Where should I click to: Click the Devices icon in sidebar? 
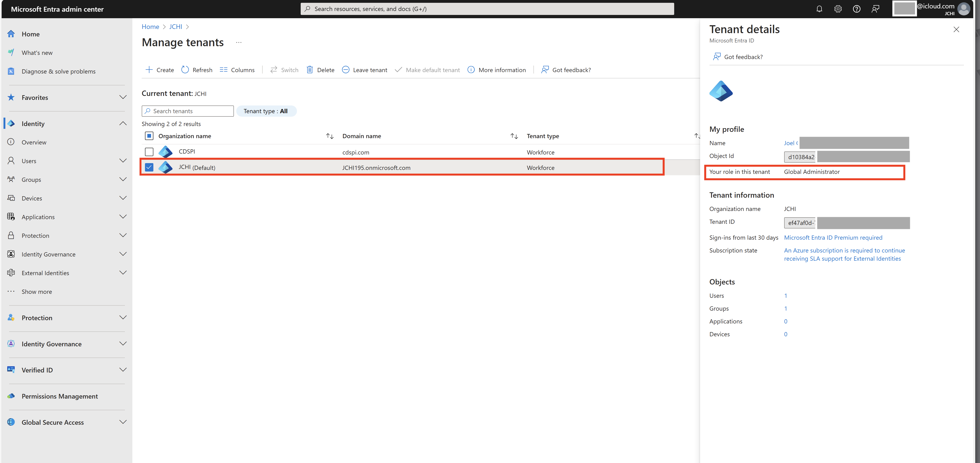pyautogui.click(x=11, y=198)
